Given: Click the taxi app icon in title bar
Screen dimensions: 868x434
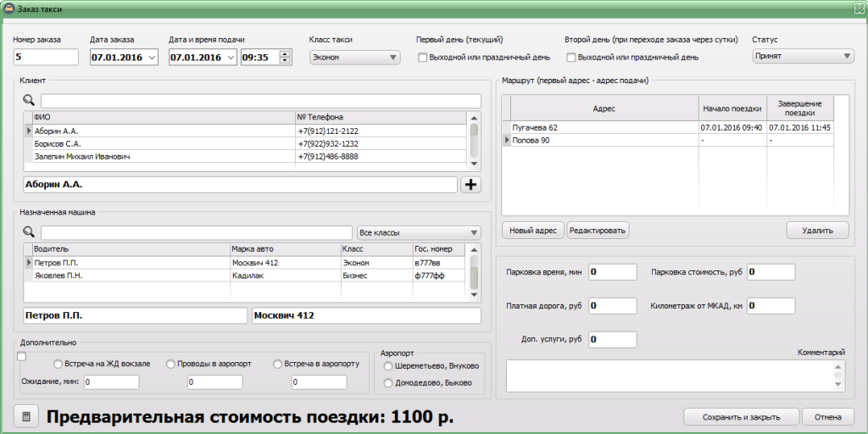Looking at the screenshot, I should 8,8.
